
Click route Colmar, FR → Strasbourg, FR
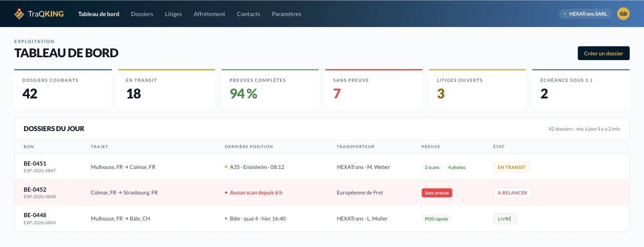[125, 193]
